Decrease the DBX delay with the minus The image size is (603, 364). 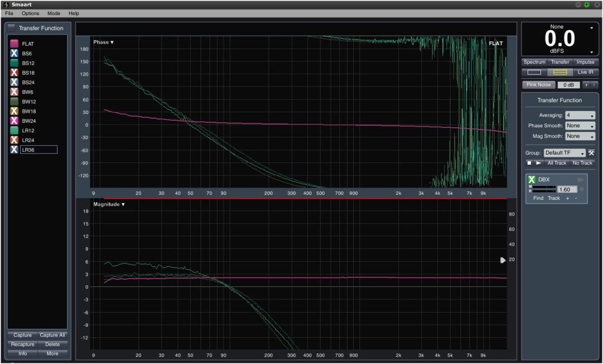(576, 198)
